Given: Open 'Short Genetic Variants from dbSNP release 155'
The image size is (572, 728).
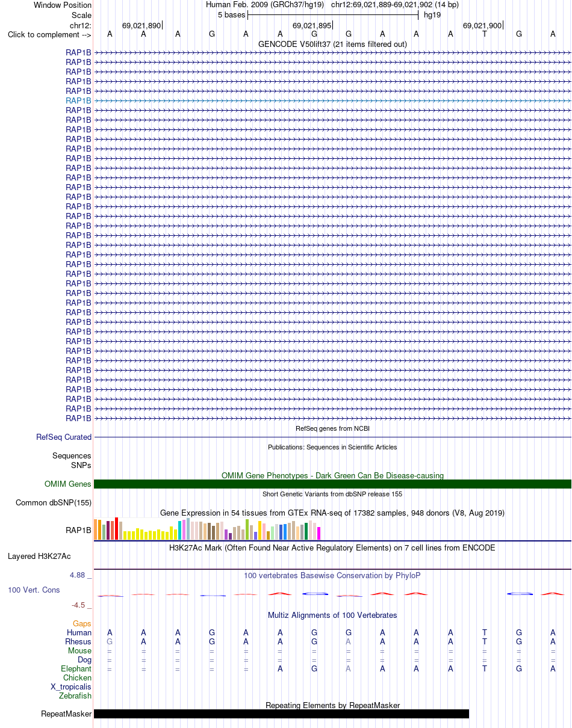Looking at the screenshot, I should [x=332, y=494].
